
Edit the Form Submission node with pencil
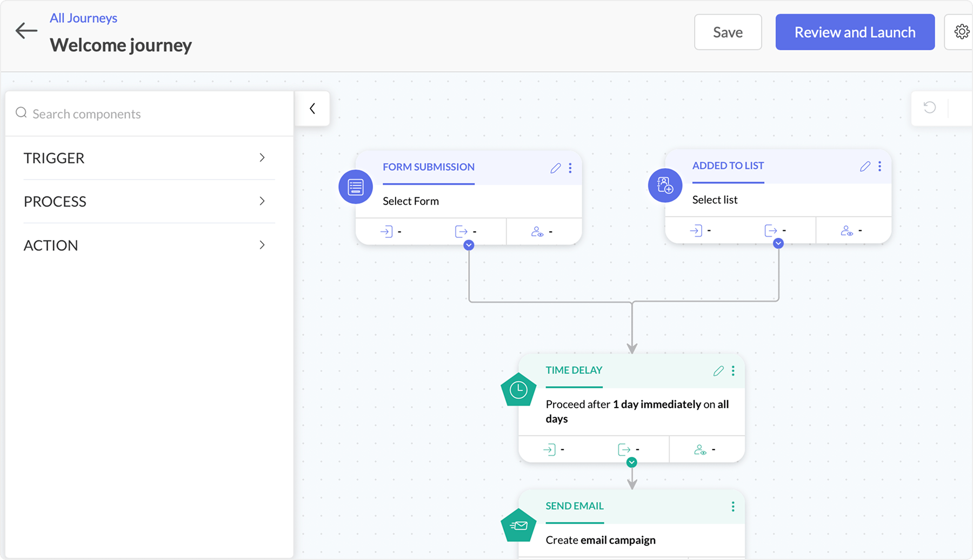(x=555, y=168)
